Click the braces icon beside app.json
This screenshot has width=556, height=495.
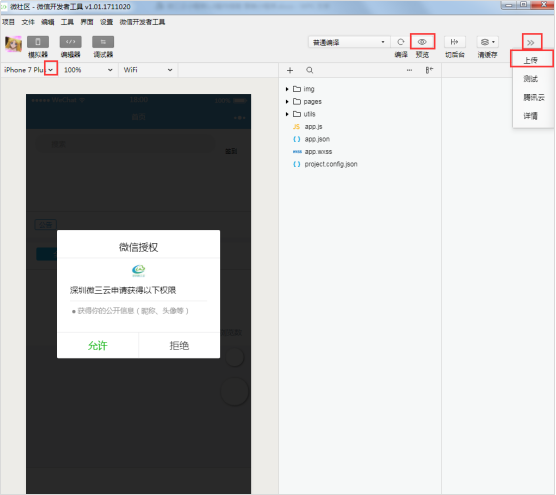click(296, 139)
